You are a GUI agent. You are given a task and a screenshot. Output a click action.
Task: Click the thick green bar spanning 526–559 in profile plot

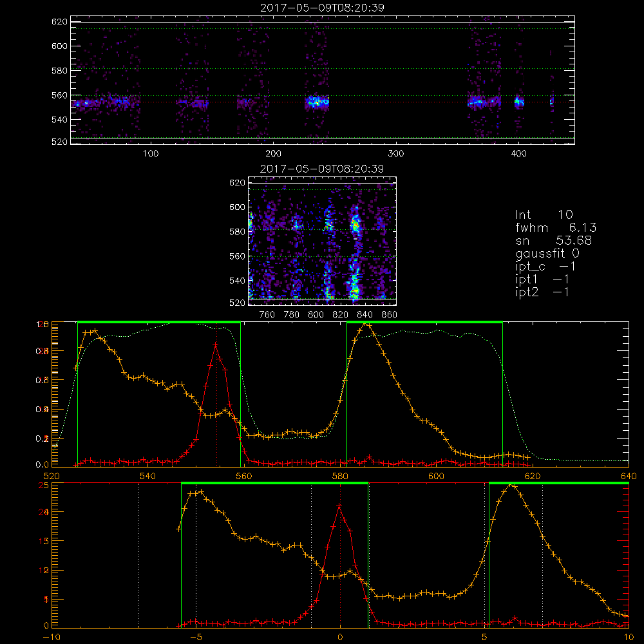(159, 321)
